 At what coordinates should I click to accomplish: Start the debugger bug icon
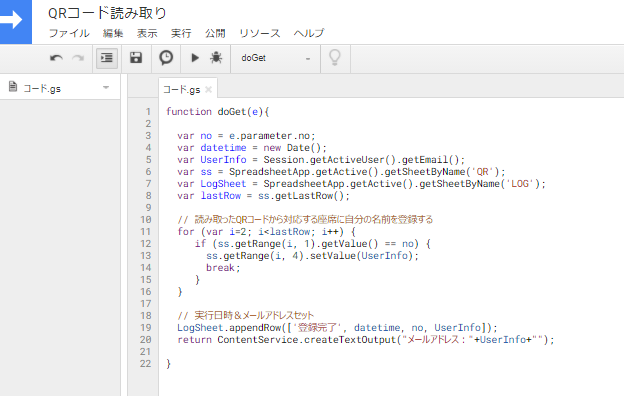216,58
